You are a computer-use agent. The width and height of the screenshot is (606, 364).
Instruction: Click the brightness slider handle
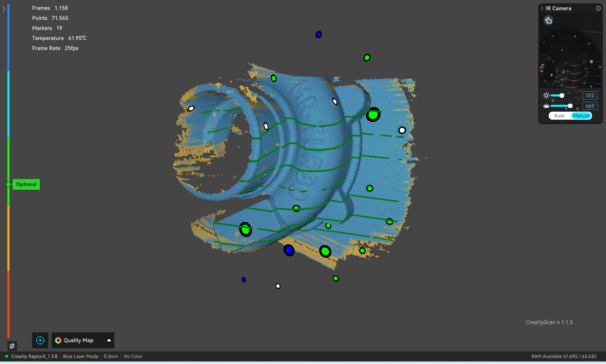tap(562, 96)
